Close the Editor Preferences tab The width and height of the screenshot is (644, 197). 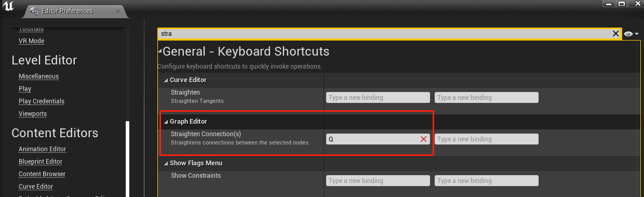[x=118, y=11]
